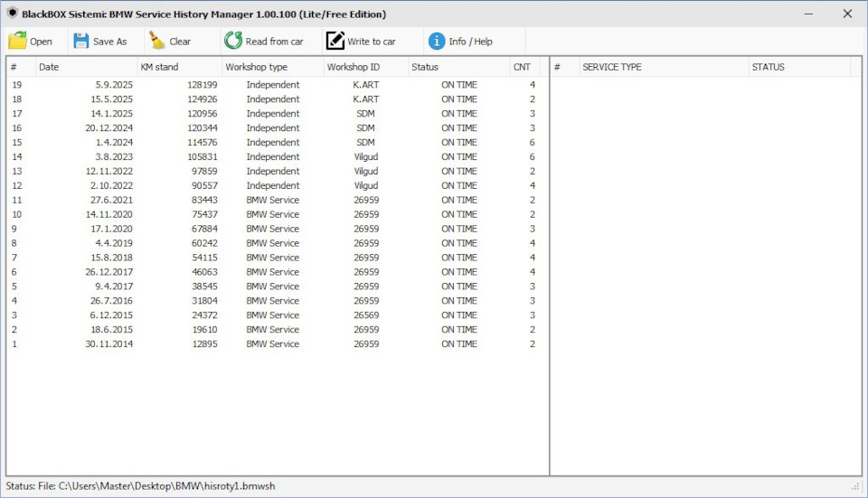Select entry dated 14.11.2020
This screenshot has height=498, width=868.
pos(273,214)
